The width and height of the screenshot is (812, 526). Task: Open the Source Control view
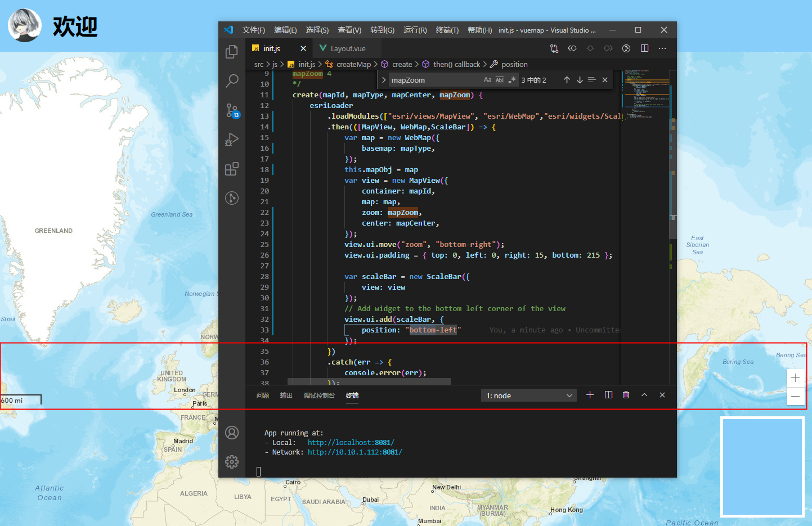231,110
